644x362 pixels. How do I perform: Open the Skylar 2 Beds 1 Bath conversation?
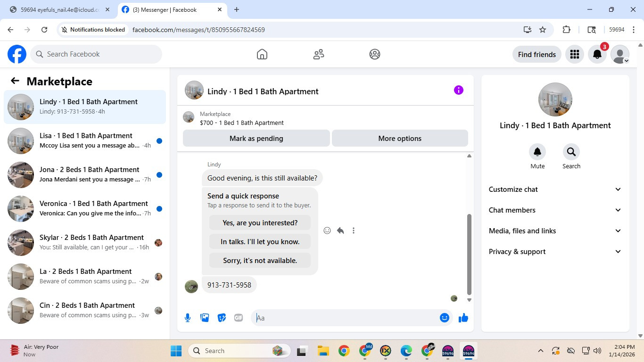coord(85,243)
